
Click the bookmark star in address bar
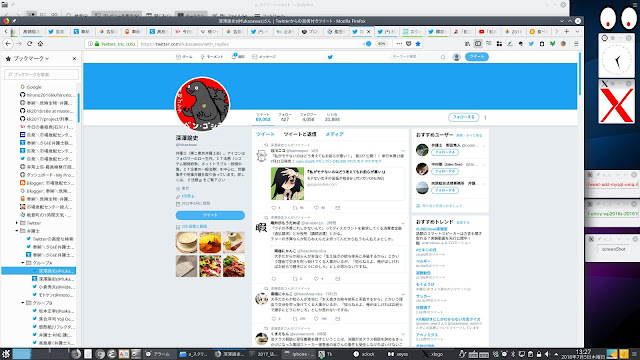418,44
